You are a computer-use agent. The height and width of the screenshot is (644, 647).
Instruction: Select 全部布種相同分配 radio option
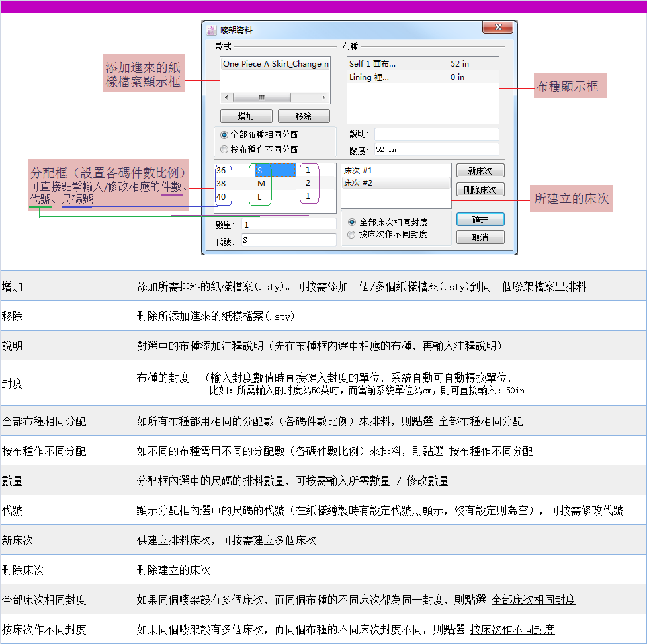click(224, 134)
